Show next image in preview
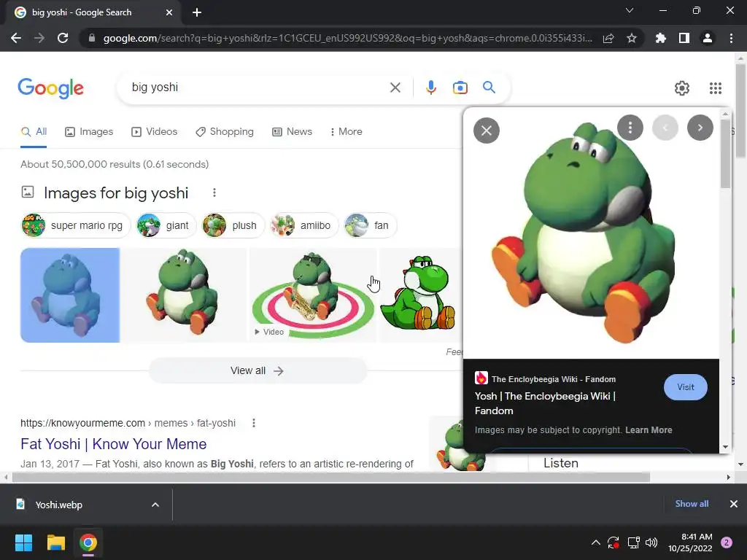Viewport: 747px width, 560px height. click(x=700, y=128)
